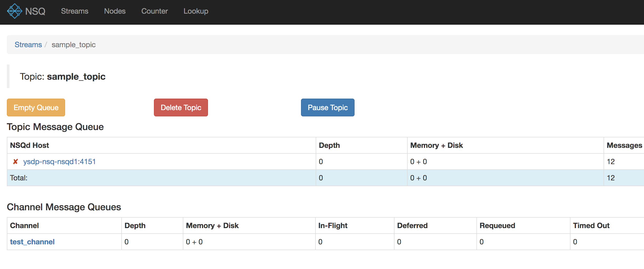Click the In-Flight value 0 for test_channel
The width and height of the screenshot is (644, 269).
point(320,242)
